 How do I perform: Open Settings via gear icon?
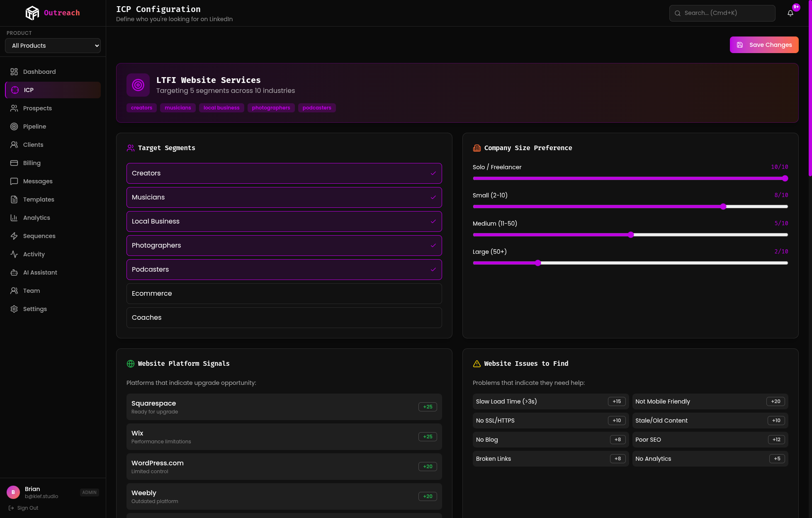click(x=14, y=309)
